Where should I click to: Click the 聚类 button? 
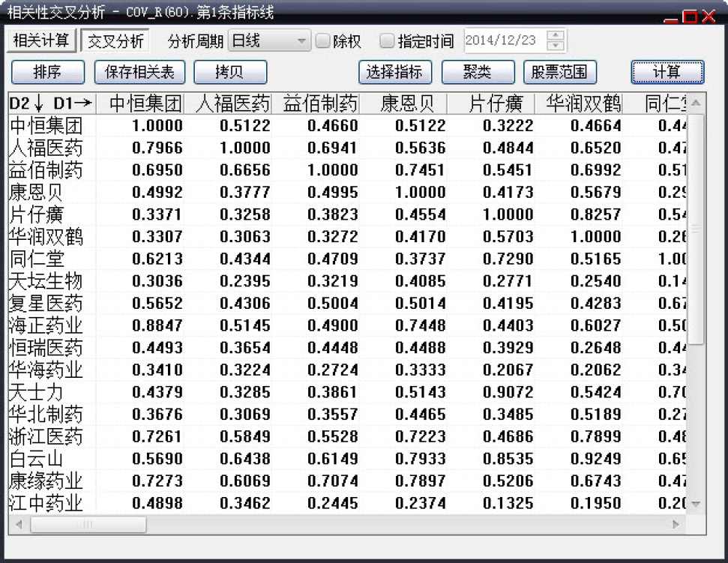pos(478,72)
